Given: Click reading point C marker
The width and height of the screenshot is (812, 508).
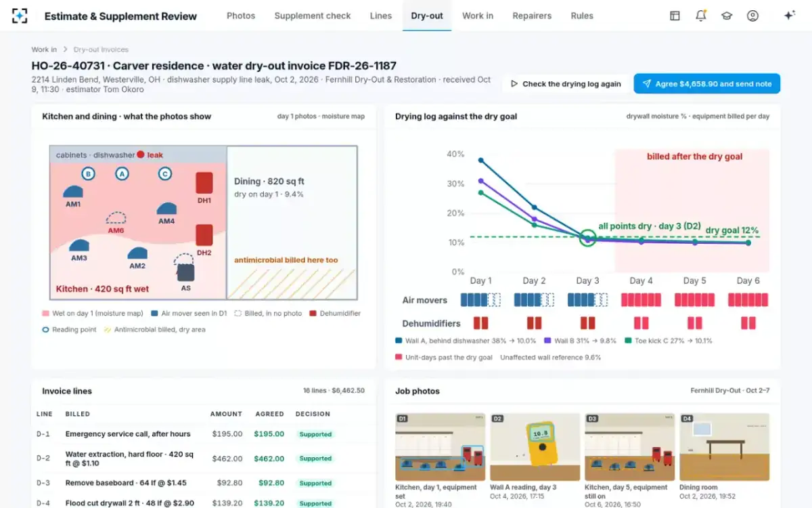Looking at the screenshot, I should 164,174.
